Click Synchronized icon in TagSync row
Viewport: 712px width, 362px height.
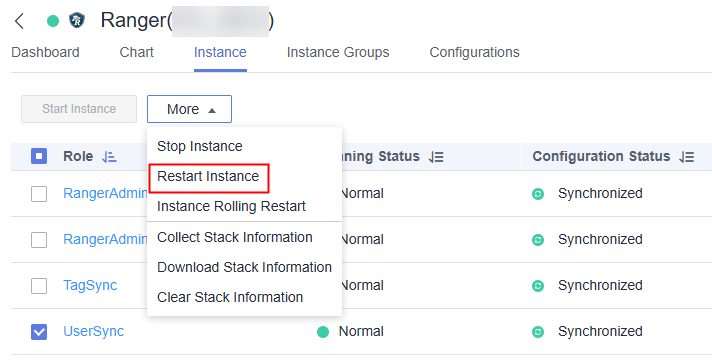click(x=538, y=286)
